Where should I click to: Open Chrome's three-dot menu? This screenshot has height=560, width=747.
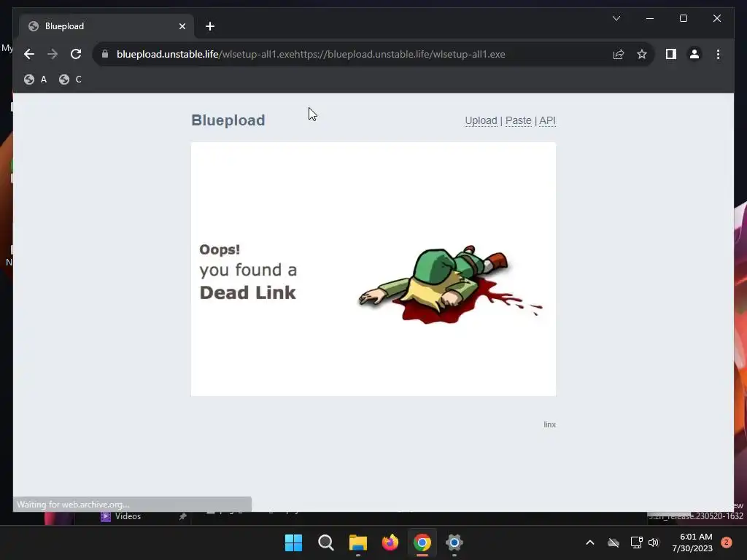(x=718, y=54)
